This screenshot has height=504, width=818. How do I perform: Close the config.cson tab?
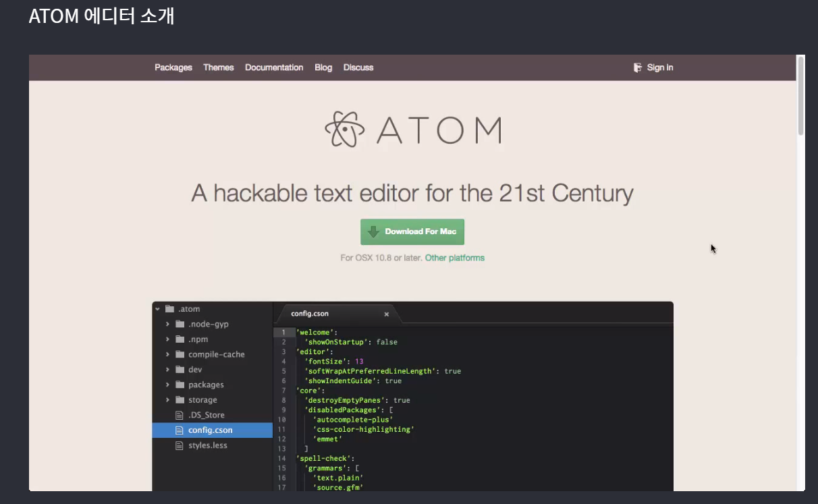[x=387, y=314]
